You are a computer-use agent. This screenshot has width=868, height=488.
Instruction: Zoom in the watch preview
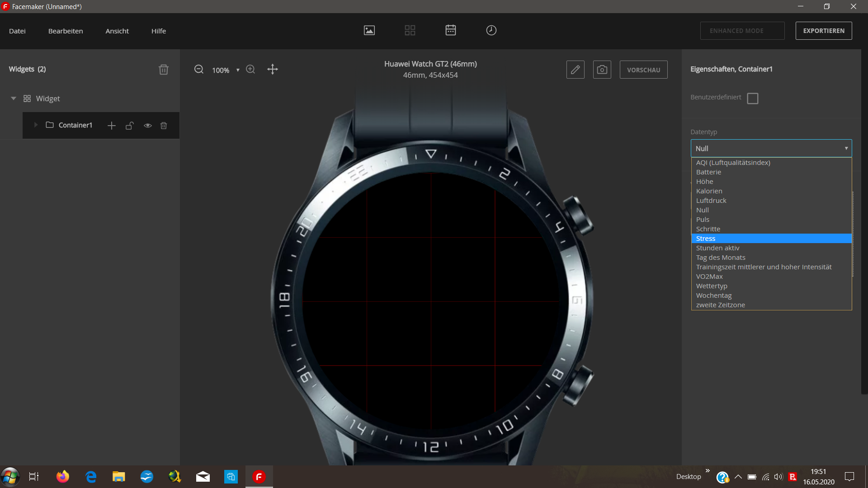tap(250, 69)
